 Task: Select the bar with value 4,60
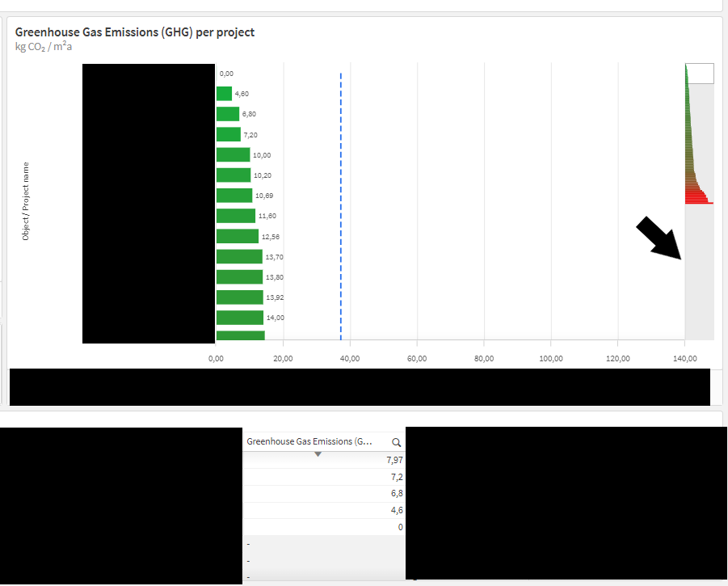click(225, 93)
